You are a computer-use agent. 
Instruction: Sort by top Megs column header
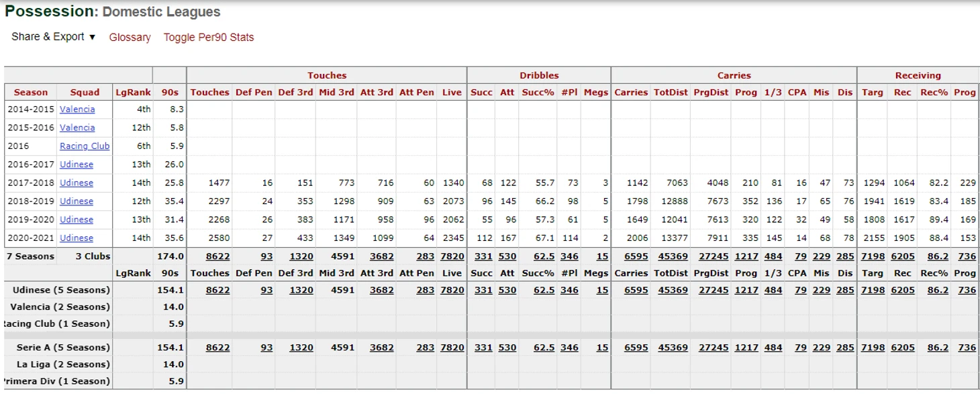596,93
